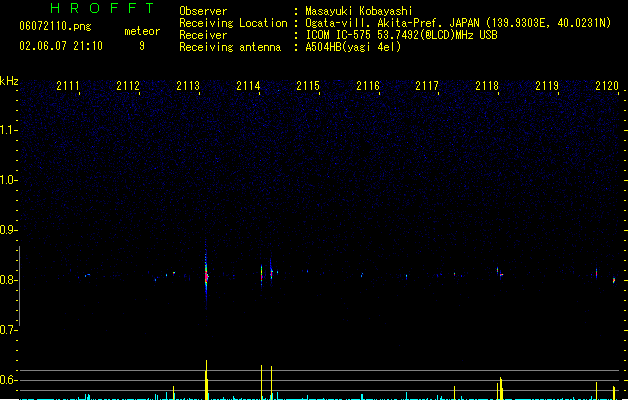Click the kHz axis unit label
629x400 pixels.
click(x=9, y=81)
